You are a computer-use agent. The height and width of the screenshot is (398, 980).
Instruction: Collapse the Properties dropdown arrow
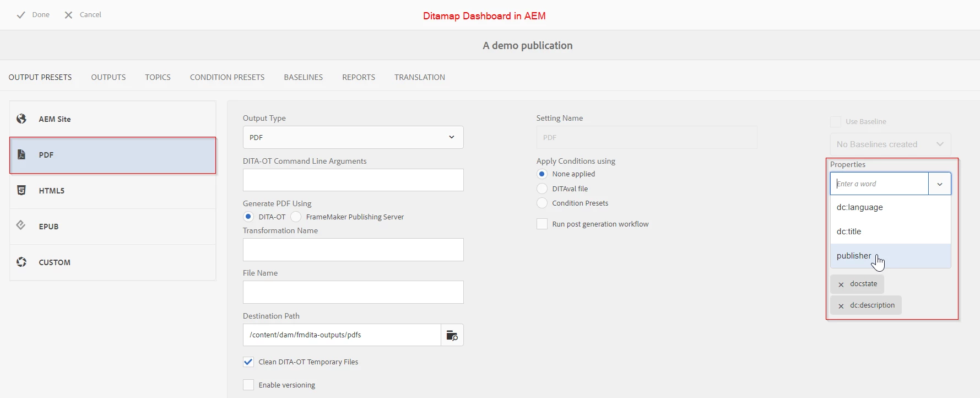940,184
